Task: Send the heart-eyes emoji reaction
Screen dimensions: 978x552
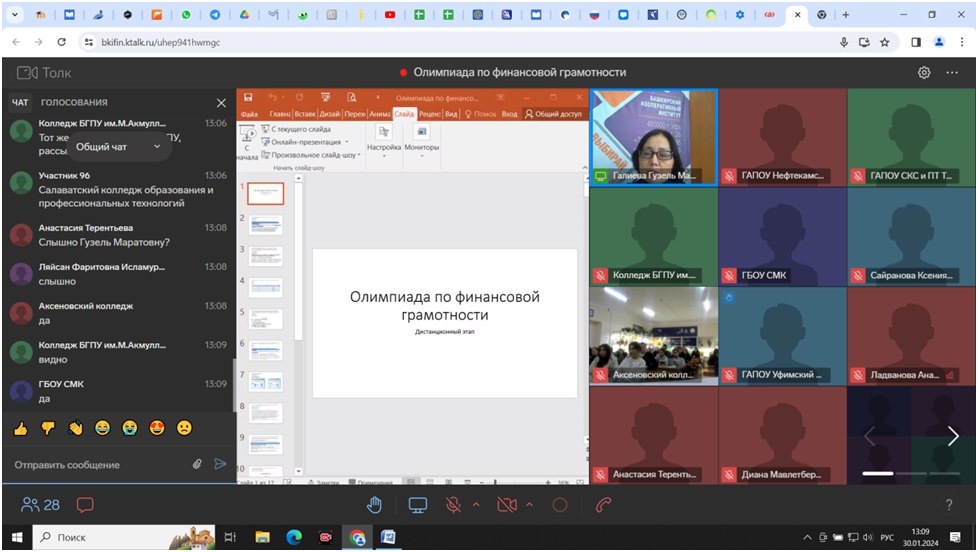Action: click(156, 428)
